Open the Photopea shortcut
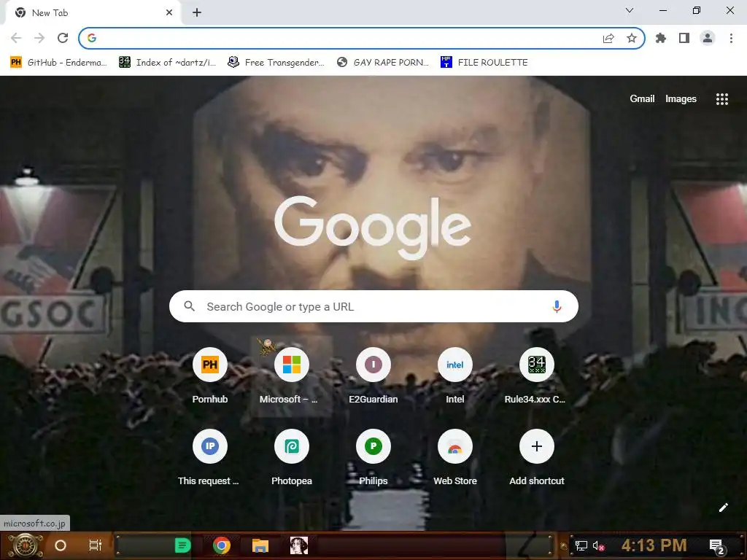Screen dimensions: 747x560 click(292, 458)
